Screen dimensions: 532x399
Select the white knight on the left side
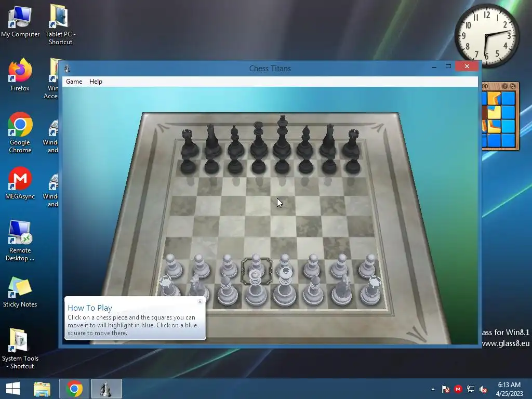(x=197, y=288)
